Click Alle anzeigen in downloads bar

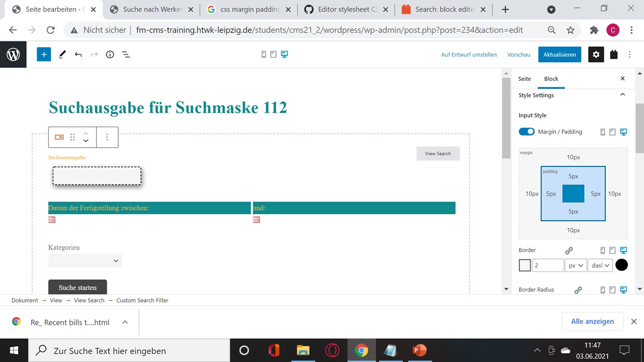coord(592,321)
